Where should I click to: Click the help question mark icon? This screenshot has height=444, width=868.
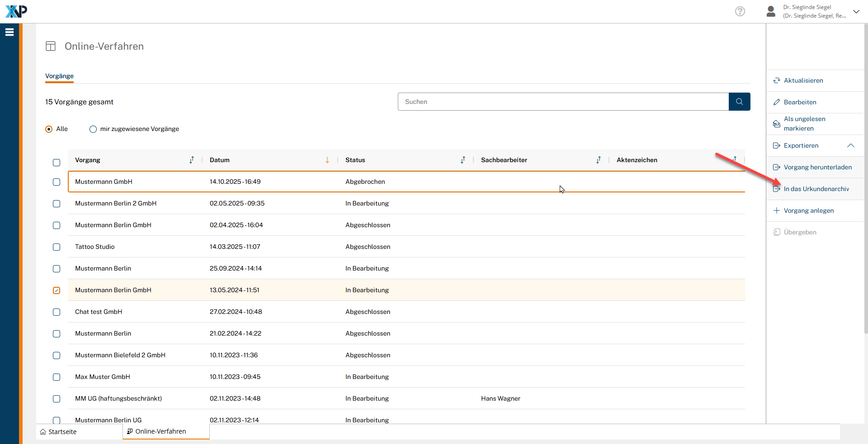point(740,11)
